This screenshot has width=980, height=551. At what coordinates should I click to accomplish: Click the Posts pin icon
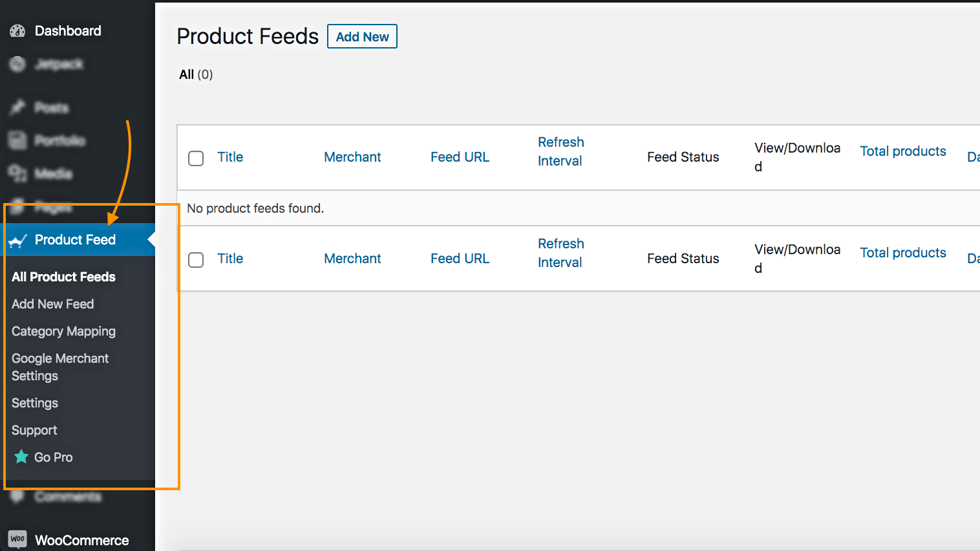click(17, 107)
